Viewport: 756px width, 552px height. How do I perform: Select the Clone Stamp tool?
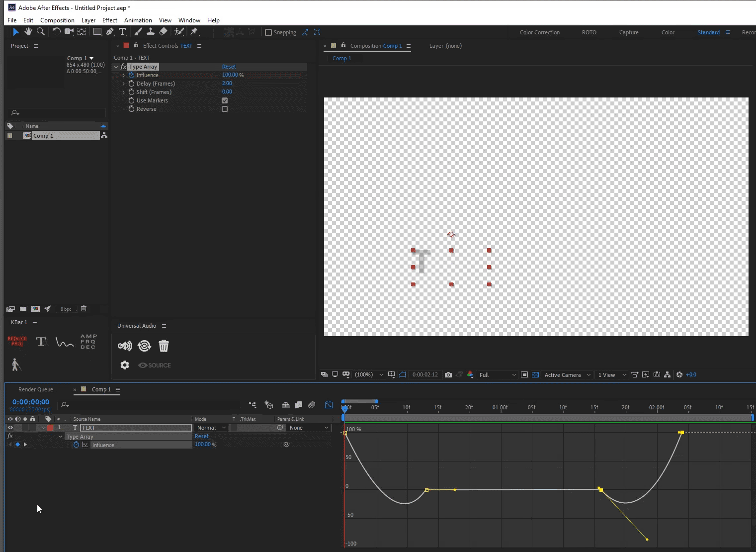click(x=151, y=32)
